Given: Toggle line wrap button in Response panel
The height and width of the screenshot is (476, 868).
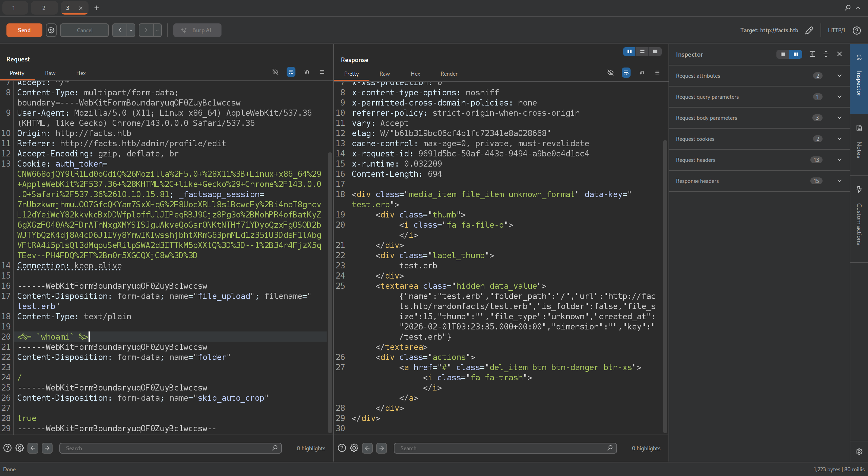Looking at the screenshot, I should tap(626, 73).
